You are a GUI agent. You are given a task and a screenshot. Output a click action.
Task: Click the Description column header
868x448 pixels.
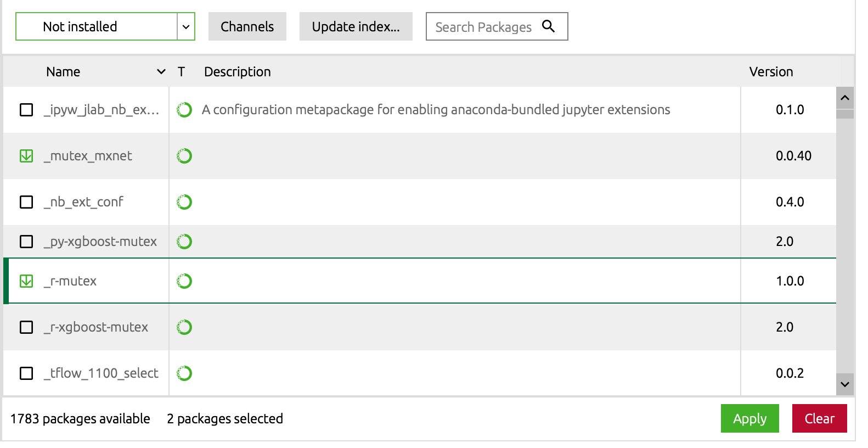pos(237,72)
